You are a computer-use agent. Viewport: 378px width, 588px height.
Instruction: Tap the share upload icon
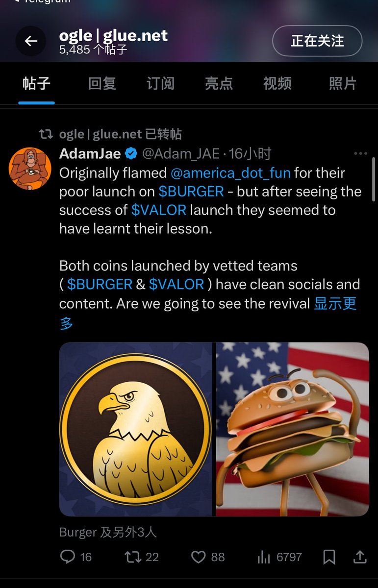click(x=360, y=557)
